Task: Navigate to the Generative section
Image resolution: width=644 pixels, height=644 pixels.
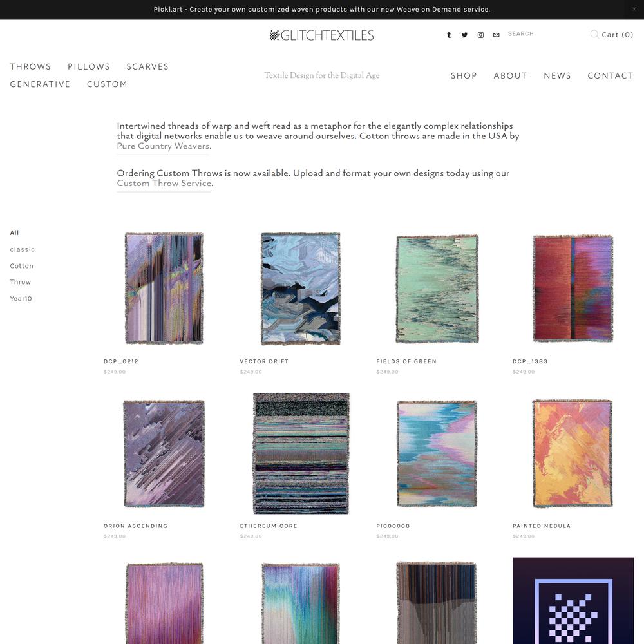Action: coord(40,84)
